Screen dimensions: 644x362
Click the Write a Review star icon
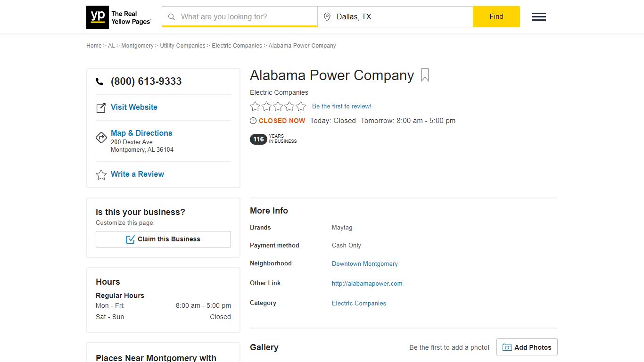point(101,175)
